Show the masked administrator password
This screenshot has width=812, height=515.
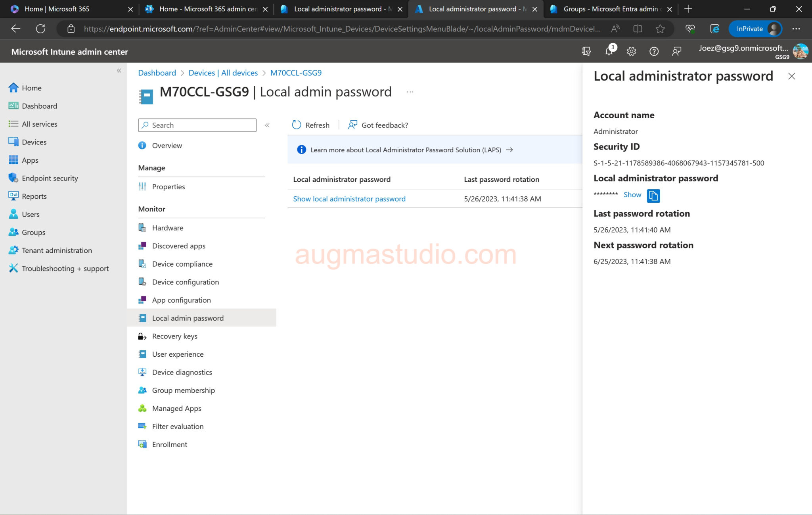(632, 194)
